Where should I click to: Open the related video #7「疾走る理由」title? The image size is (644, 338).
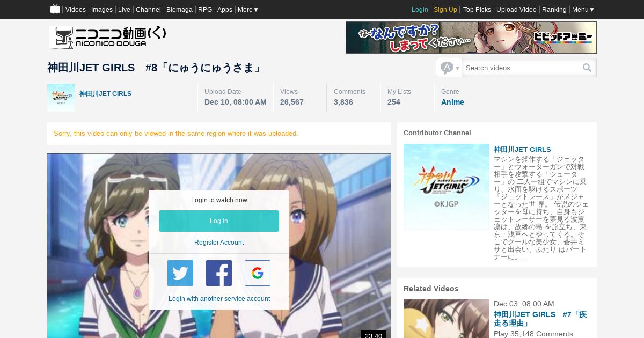540,319
